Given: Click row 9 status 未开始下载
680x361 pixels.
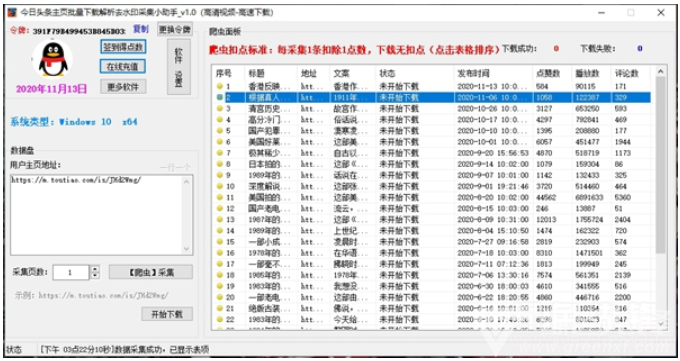Looking at the screenshot, I should coord(399,175).
